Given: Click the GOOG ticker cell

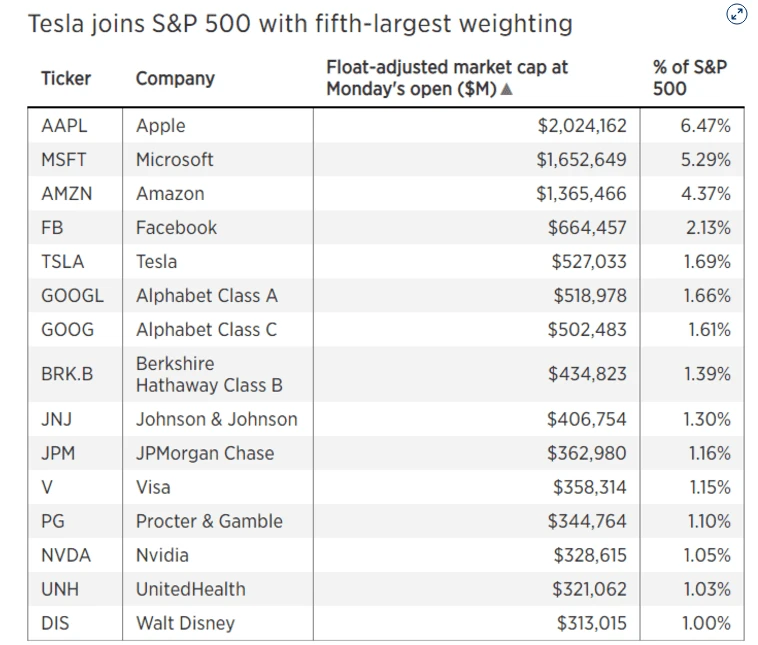Looking at the screenshot, I should pyautogui.click(x=68, y=330).
